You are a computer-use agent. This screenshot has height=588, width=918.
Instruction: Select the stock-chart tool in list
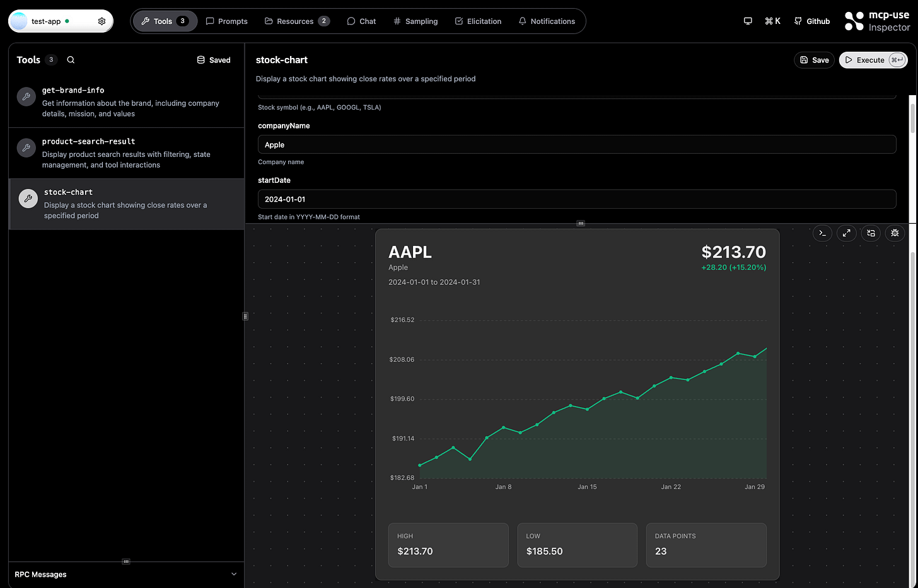(126, 204)
